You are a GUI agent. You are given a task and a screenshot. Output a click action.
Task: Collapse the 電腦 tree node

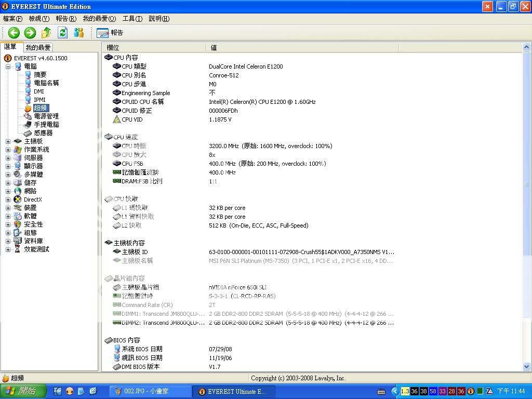(x=8, y=66)
